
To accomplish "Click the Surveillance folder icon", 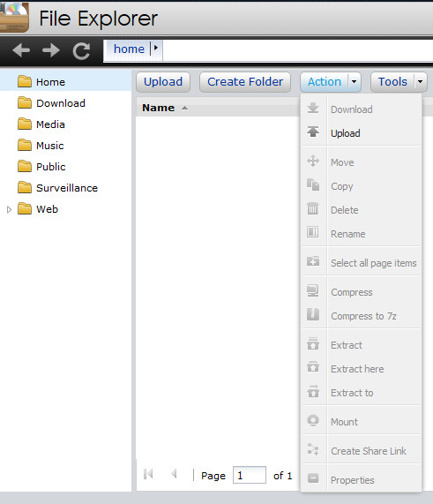I will (25, 188).
